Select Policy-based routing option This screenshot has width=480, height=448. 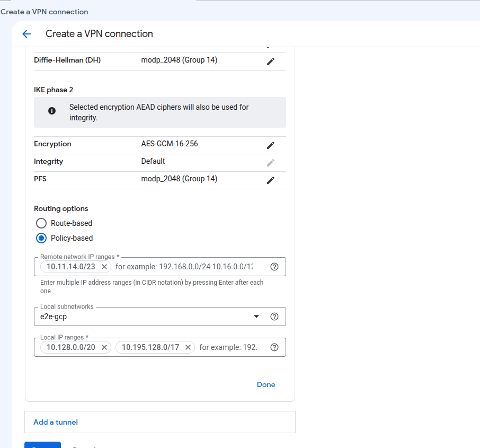coord(41,238)
